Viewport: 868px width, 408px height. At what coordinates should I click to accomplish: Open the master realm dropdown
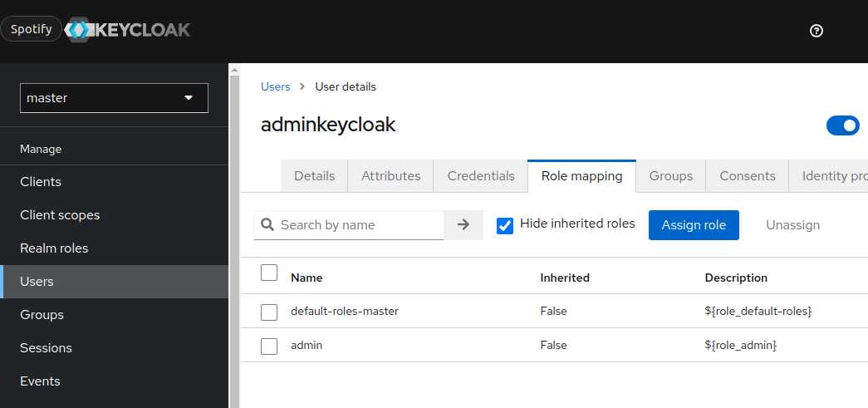(x=114, y=98)
